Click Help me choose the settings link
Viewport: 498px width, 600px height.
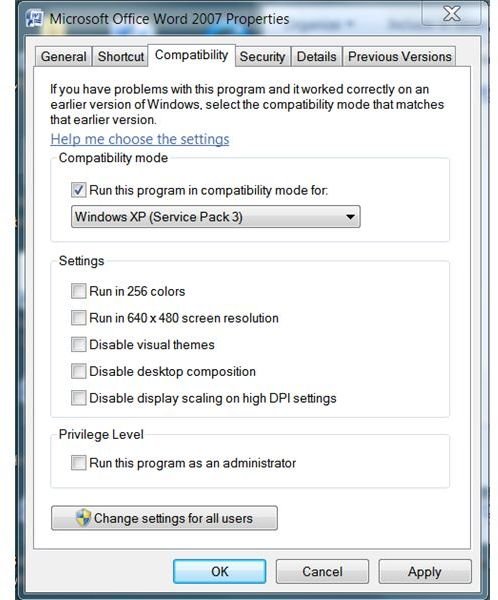[140, 139]
